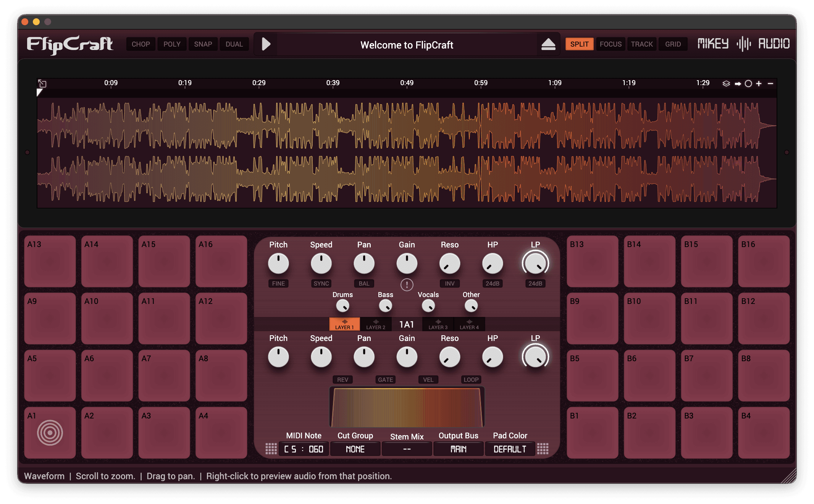Switch to the LAYER 2 tab
The height and width of the screenshot is (504, 814).
[x=376, y=325]
